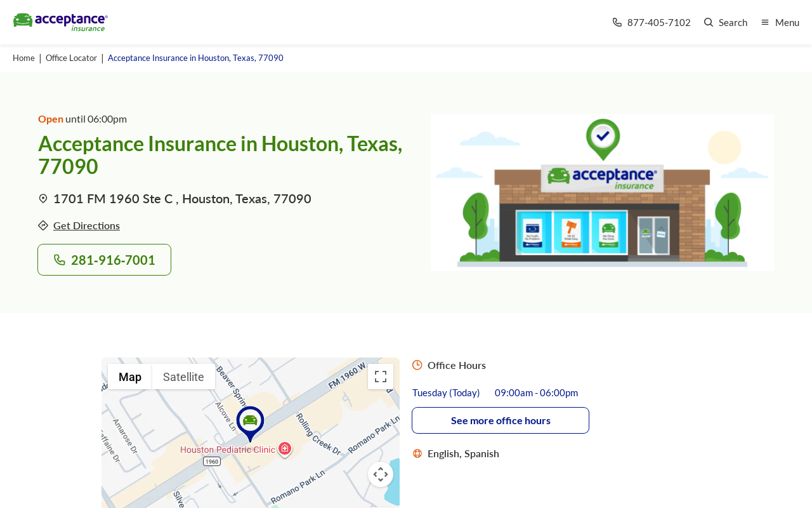Call the office at 281-916-7001
Image resolution: width=812 pixels, height=508 pixels.
click(x=105, y=260)
